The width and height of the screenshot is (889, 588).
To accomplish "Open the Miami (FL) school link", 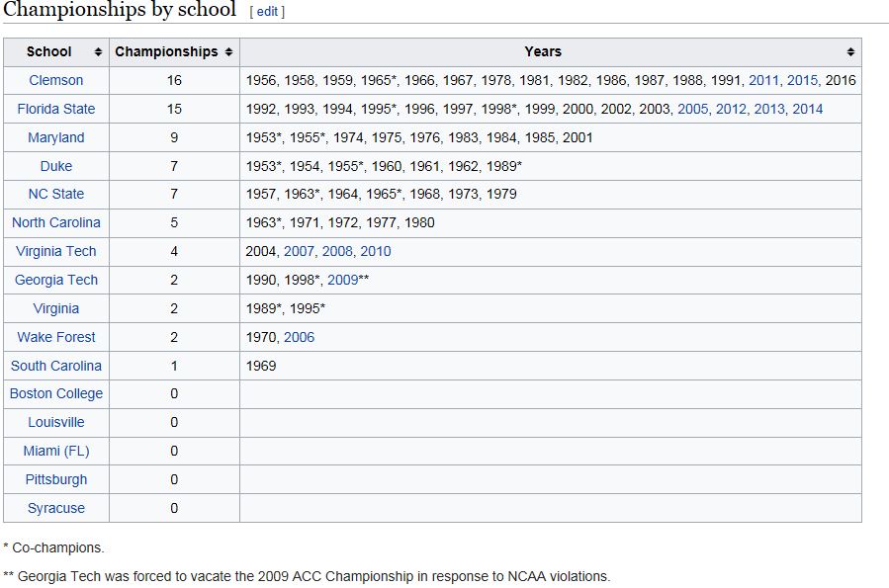I will pos(56,451).
